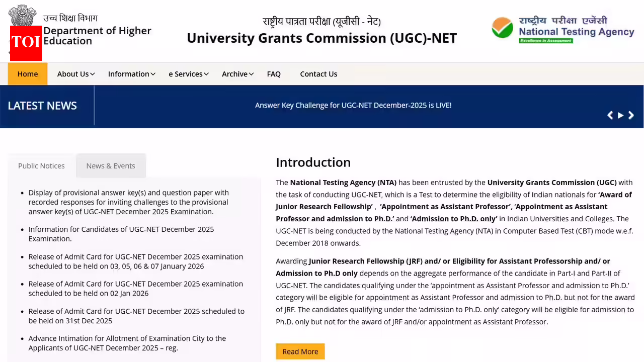The width and height of the screenshot is (644, 362).
Task: Expand the About Us dropdown menu
Action: pyautogui.click(x=76, y=74)
